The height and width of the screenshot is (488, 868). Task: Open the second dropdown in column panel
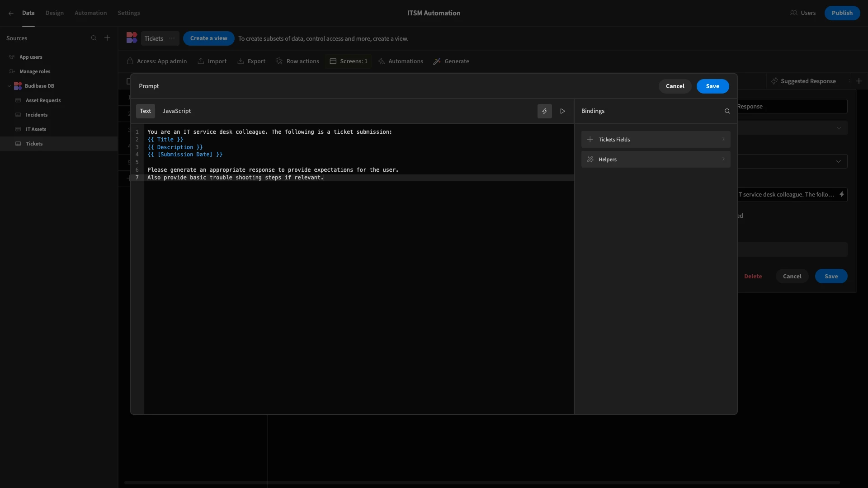click(792, 161)
